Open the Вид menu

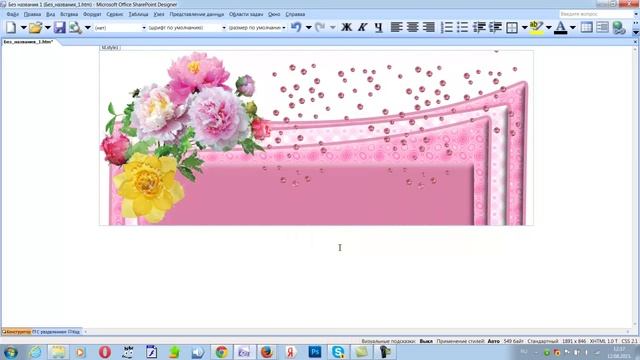50,14
